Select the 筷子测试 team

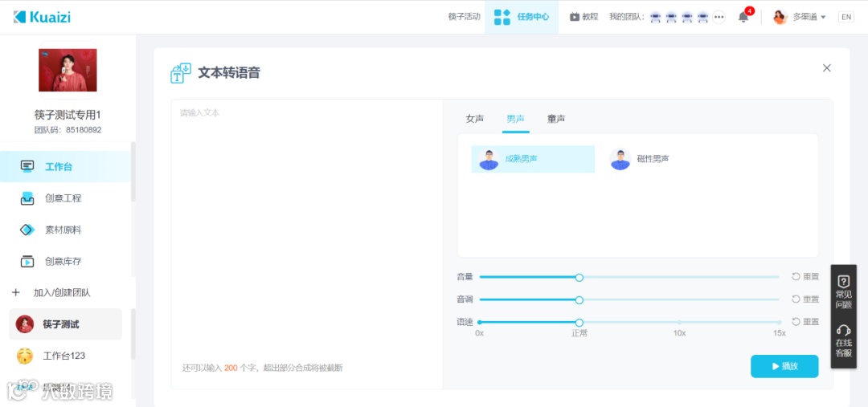pos(65,324)
